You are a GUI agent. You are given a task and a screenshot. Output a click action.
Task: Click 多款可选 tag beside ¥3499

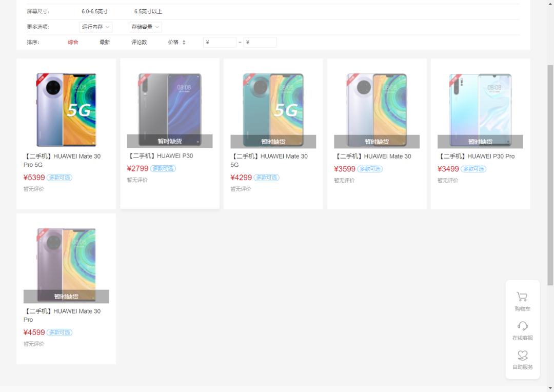pos(473,169)
